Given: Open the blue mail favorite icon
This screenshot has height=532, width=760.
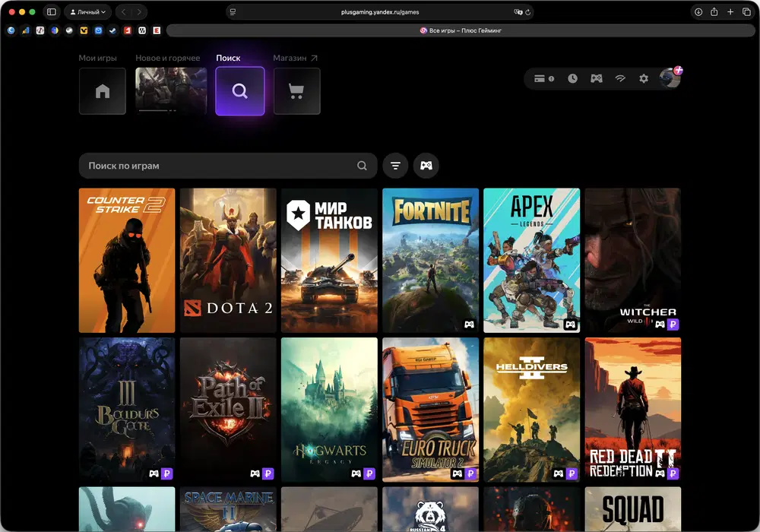Looking at the screenshot, I should tap(98, 30).
